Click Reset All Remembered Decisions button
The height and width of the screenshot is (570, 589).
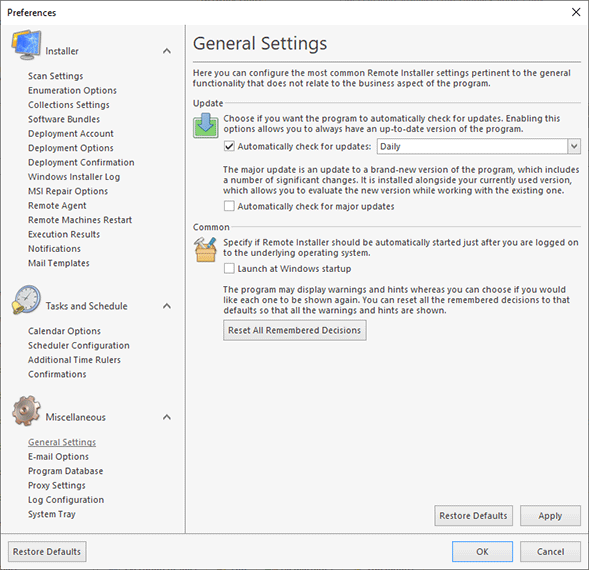[x=295, y=330]
